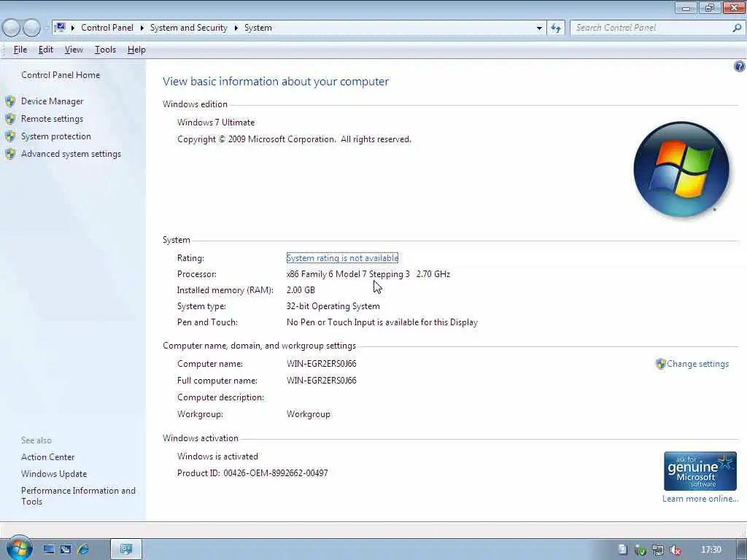Select Control Panel in the breadcrumb
This screenshot has width=747, height=560.
pyautogui.click(x=107, y=28)
